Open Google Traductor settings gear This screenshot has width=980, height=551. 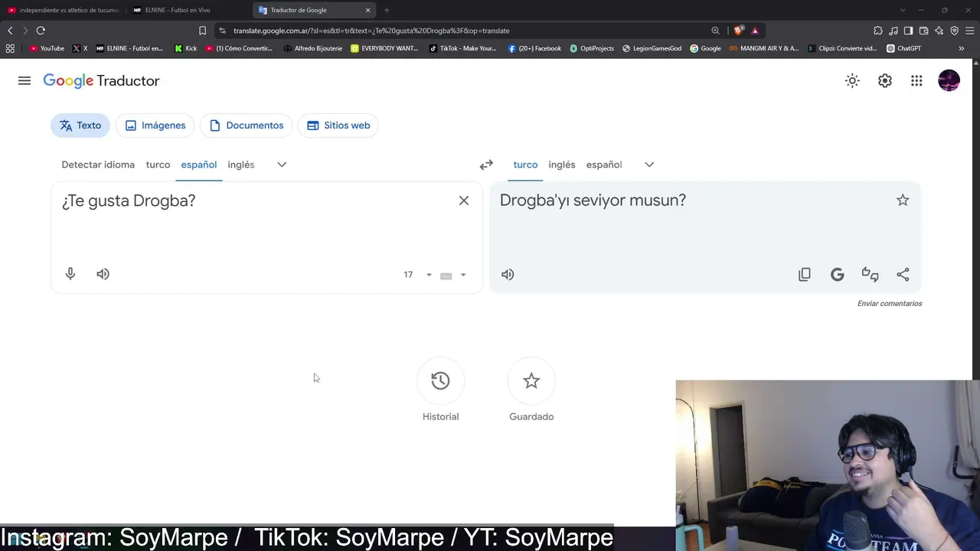[x=884, y=80]
